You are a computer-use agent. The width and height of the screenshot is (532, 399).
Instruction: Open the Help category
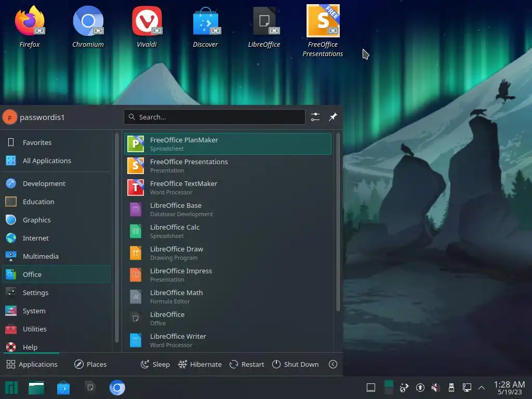(x=56, y=347)
